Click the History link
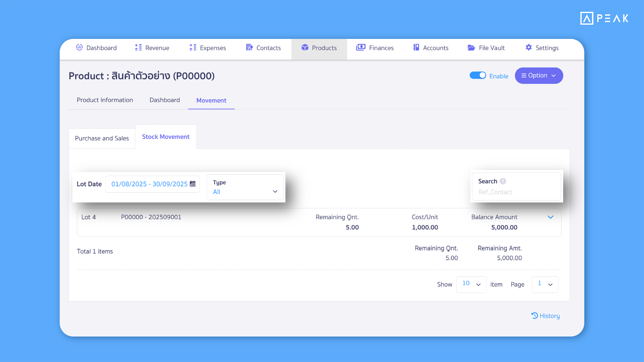Image resolution: width=644 pixels, height=362 pixels. coord(546,316)
